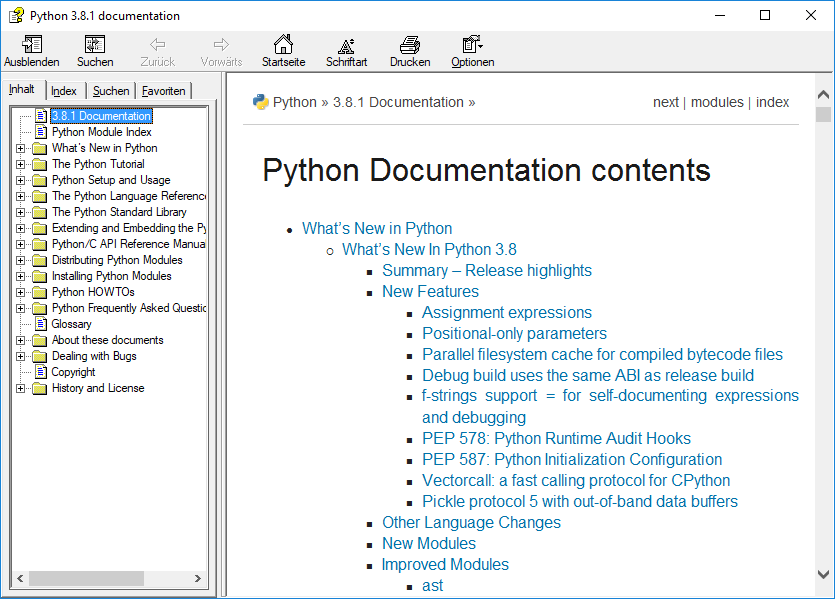
Task: Open Vectorcall fast calling protocol link
Action: (x=576, y=480)
